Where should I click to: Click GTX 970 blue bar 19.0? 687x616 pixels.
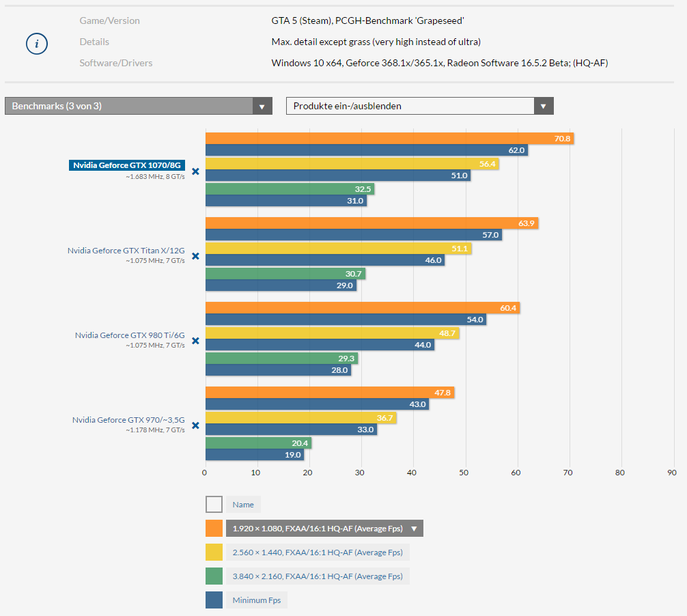(x=255, y=455)
